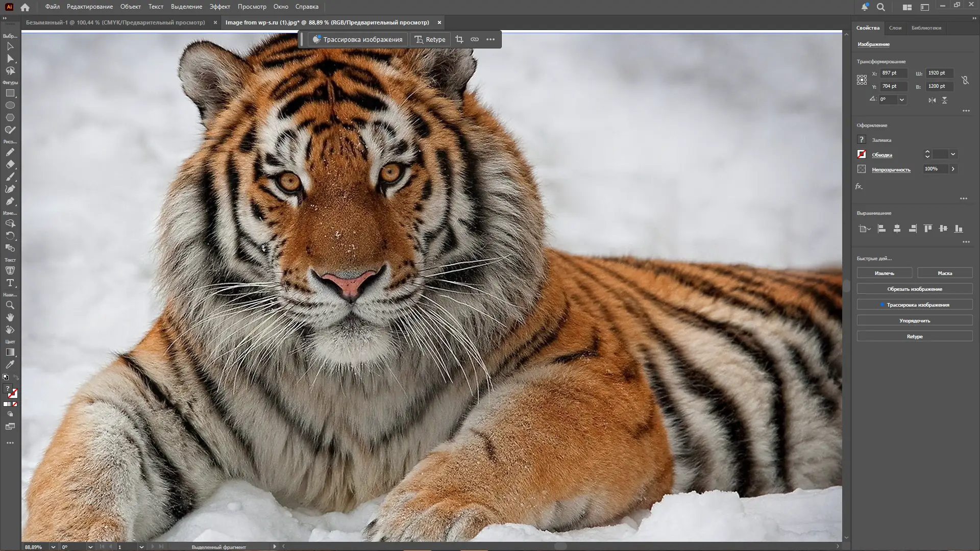Flip the image horizontally in Transform panel
980x551 pixels.
[x=933, y=100]
